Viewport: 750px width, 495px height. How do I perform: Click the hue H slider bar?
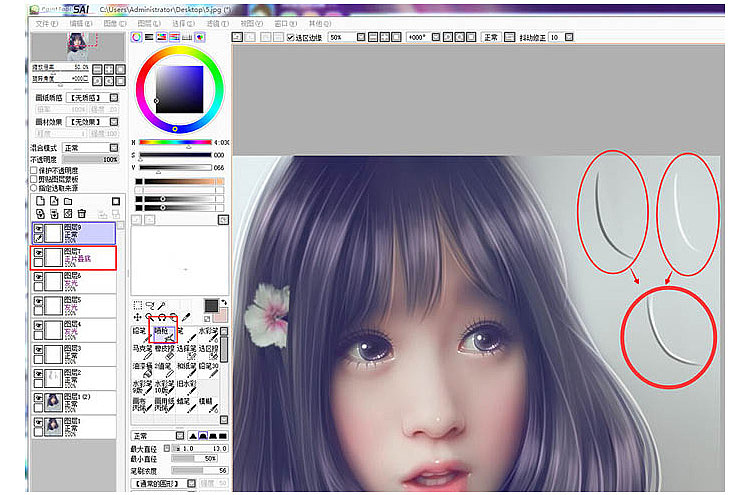point(175,142)
